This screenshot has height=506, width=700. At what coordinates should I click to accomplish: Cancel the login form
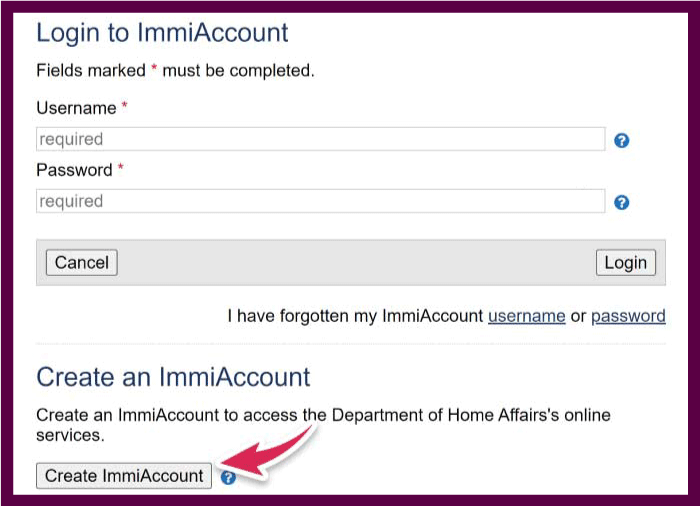tap(82, 263)
